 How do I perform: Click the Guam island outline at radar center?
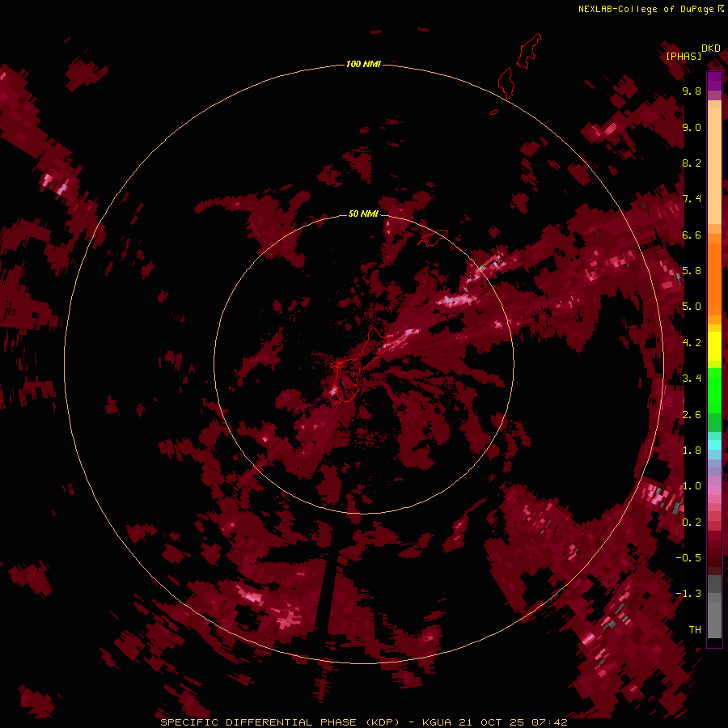pyautogui.click(x=360, y=365)
